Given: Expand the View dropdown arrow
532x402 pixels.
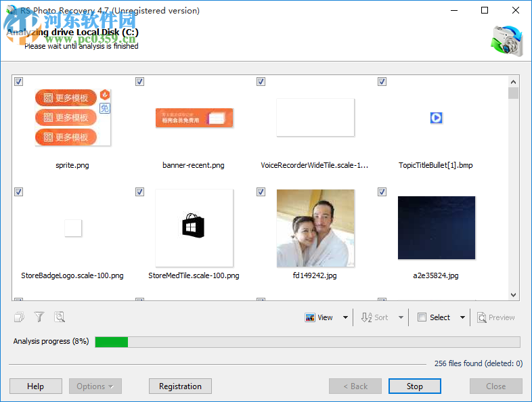Looking at the screenshot, I should click(x=345, y=317).
